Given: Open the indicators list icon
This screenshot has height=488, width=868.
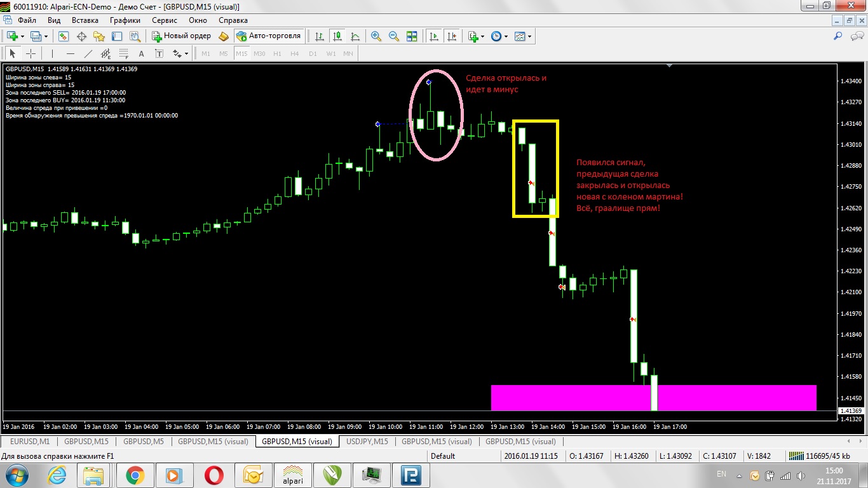Looking at the screenshot, I should click(x=472, y=36).
